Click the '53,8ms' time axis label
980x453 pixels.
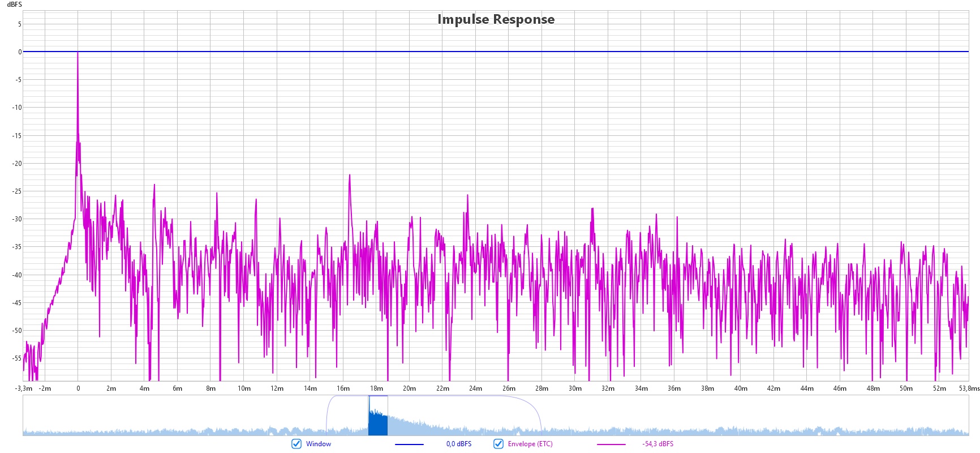(969, 388)
